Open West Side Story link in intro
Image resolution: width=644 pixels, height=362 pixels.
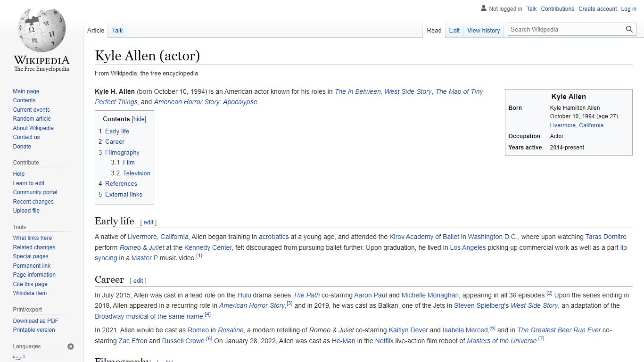click(x=408, y=92)
